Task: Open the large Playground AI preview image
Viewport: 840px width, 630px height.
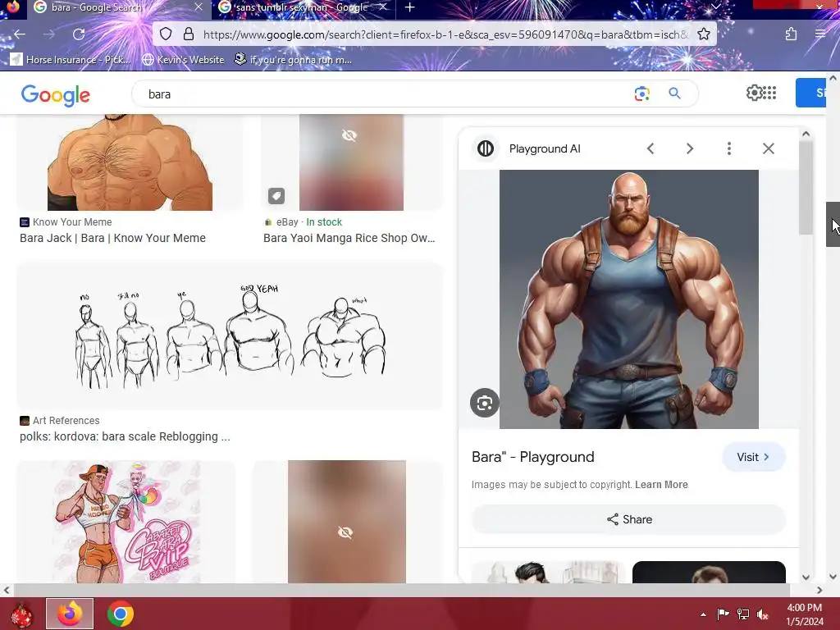Action: [x=629, y=299]
